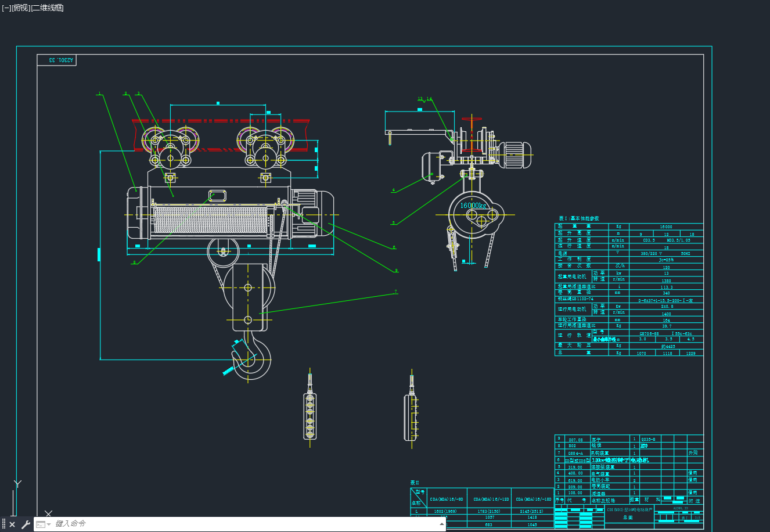Select the 1380 motor speed value

click(x=666, y=281)
